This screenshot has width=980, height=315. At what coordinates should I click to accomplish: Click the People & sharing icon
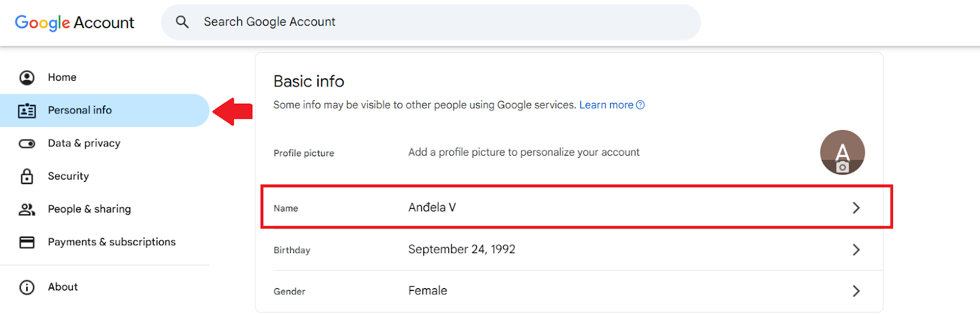coord(27,210)
